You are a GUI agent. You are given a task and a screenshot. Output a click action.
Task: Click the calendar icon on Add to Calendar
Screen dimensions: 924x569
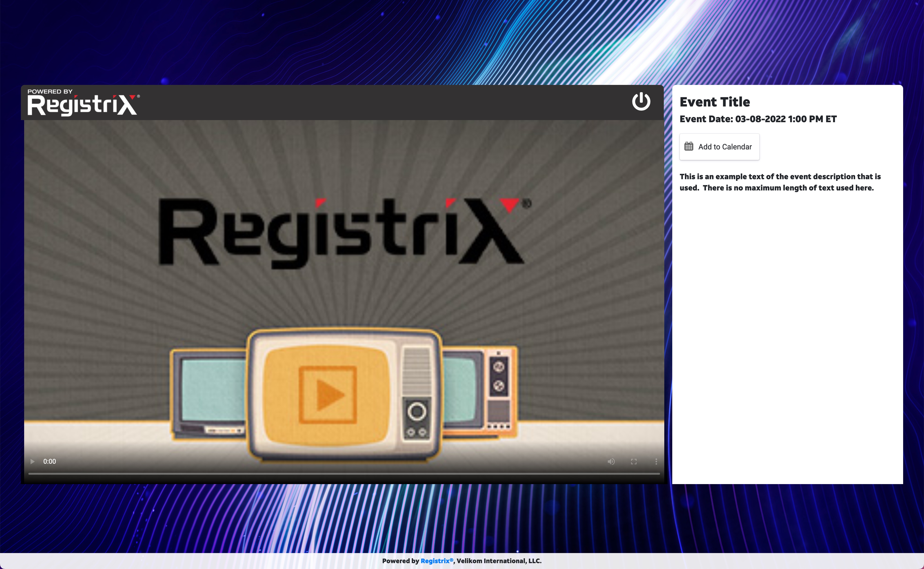(x=689, y=146)
